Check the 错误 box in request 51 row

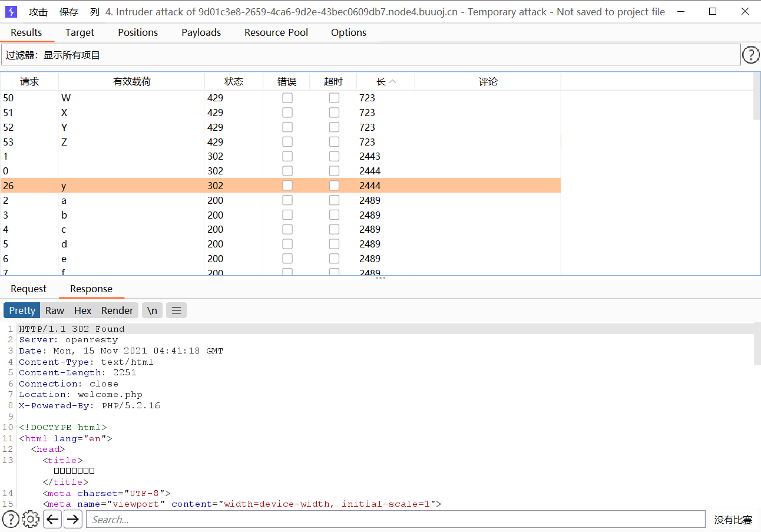287,113
